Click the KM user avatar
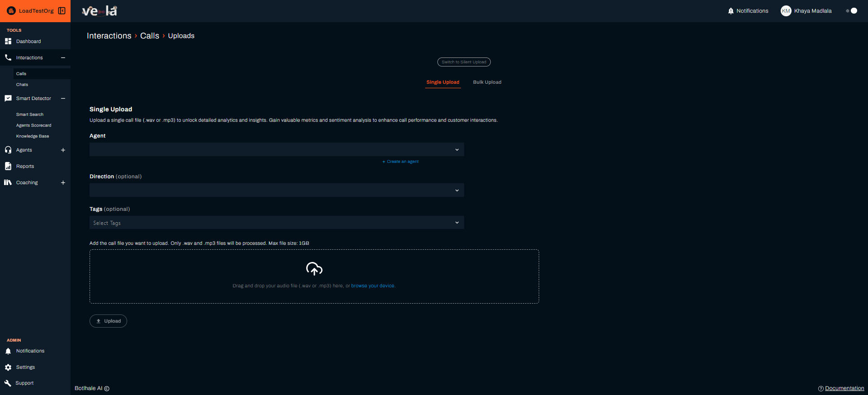The height and width of the screenshot is (395, 868). pos(786,11)
